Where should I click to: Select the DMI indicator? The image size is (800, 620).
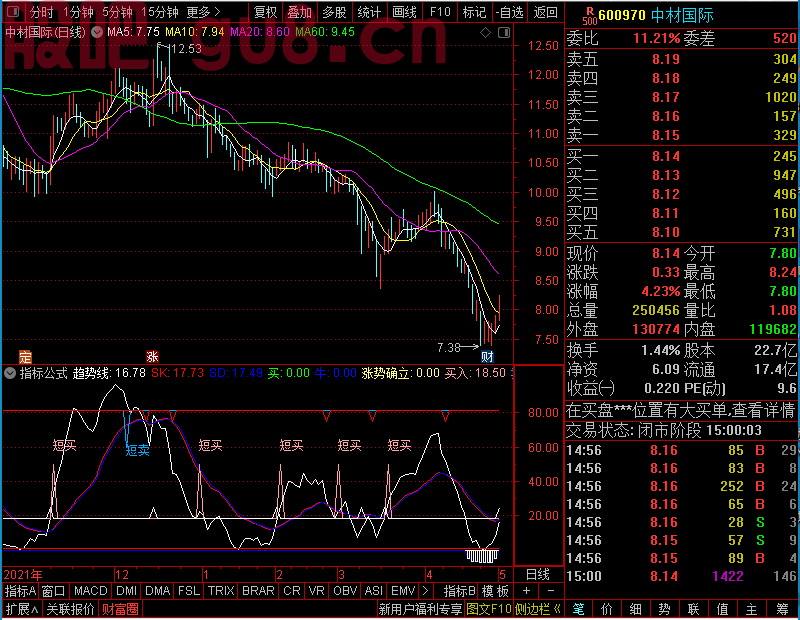point(127,591)
